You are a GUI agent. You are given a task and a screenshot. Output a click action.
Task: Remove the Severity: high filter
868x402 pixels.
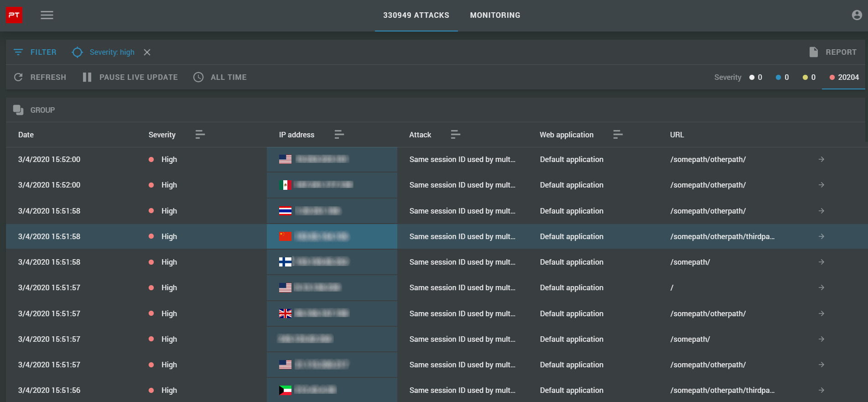point(147,52)
